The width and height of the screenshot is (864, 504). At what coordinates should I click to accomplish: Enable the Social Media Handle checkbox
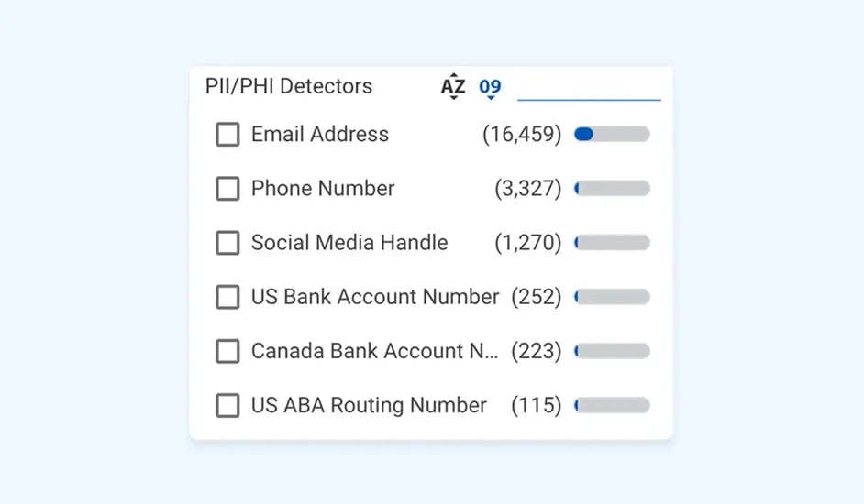(227, 243)
